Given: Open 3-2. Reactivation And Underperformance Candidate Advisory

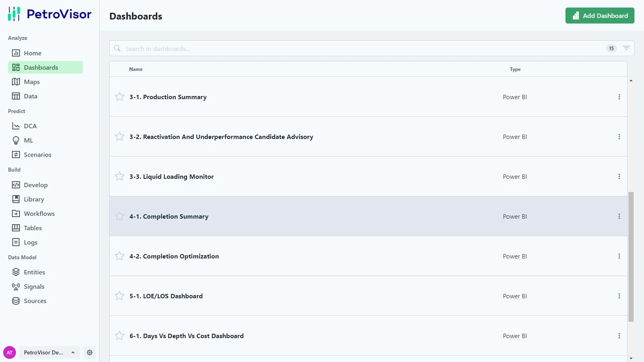Looking at the screenshot, I should (x=221, y=137).
